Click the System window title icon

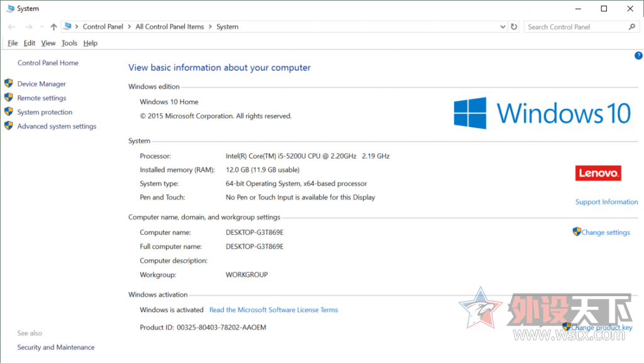[x=10, y=9]
